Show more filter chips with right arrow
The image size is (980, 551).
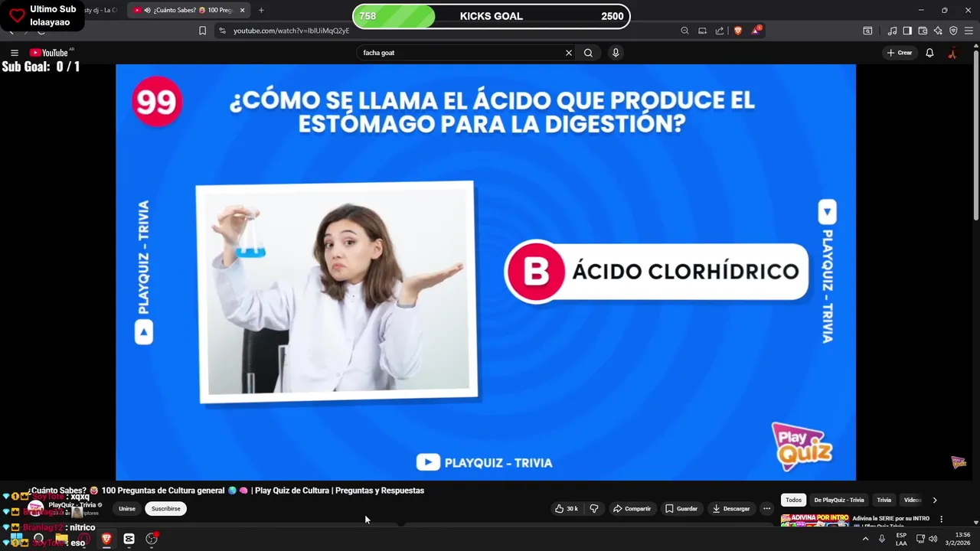point(934,500)
